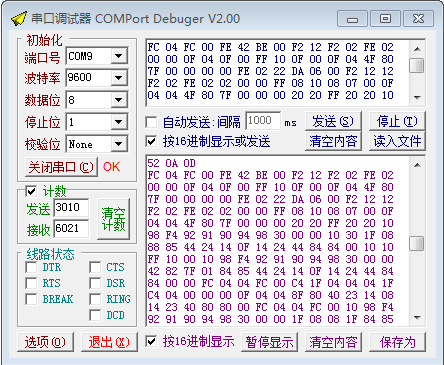Click the 发送 count field showing 3010
This screenshot has width=444, height=365.
(71, 208)
